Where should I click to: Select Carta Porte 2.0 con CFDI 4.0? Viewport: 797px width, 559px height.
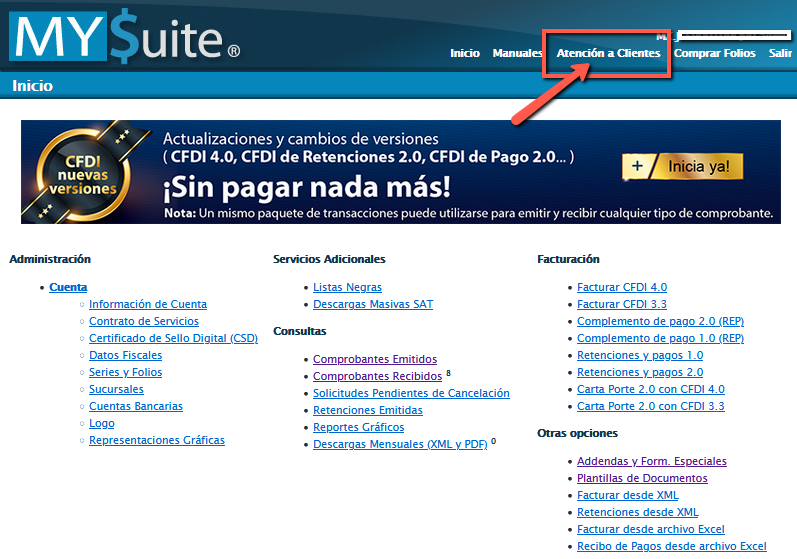click(x=651, y=389)
